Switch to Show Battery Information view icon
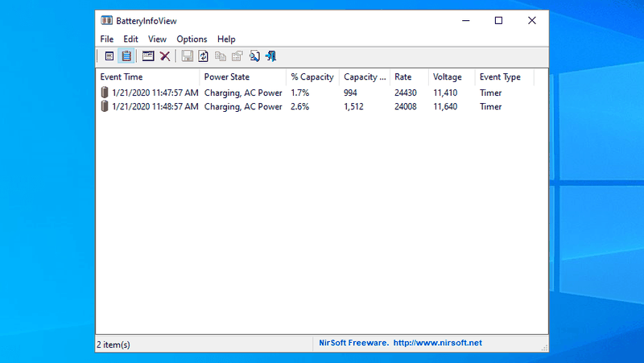This screenshot has height=363, width=644. [109, 56]
